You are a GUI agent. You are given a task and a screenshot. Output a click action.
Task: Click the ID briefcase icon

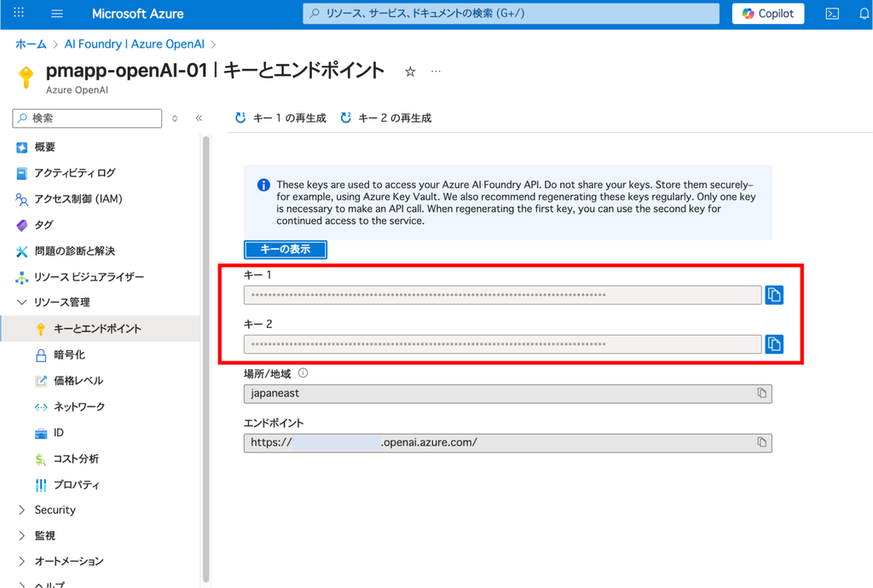[x=41, y=434]
